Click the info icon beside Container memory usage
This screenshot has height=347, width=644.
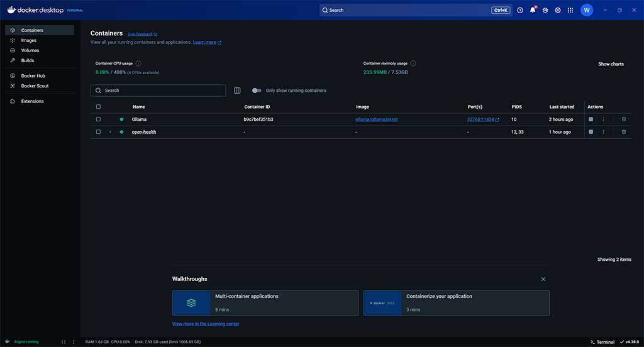tap(413, 63)
